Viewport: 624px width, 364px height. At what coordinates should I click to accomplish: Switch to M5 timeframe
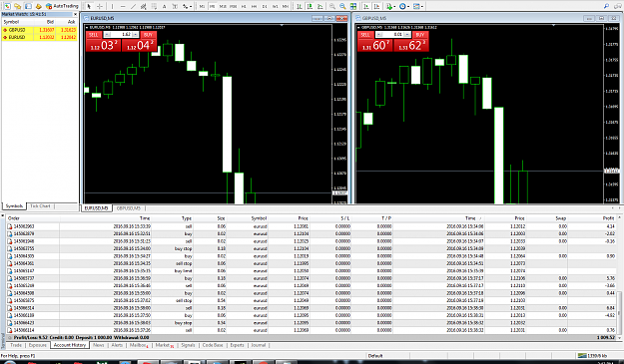212,6
